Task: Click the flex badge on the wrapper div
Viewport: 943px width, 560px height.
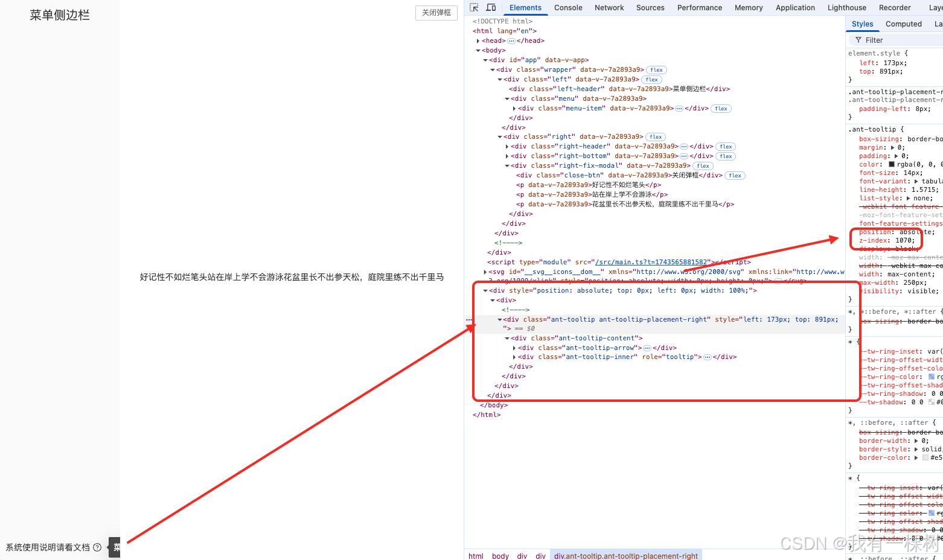Action: (657, 70)
